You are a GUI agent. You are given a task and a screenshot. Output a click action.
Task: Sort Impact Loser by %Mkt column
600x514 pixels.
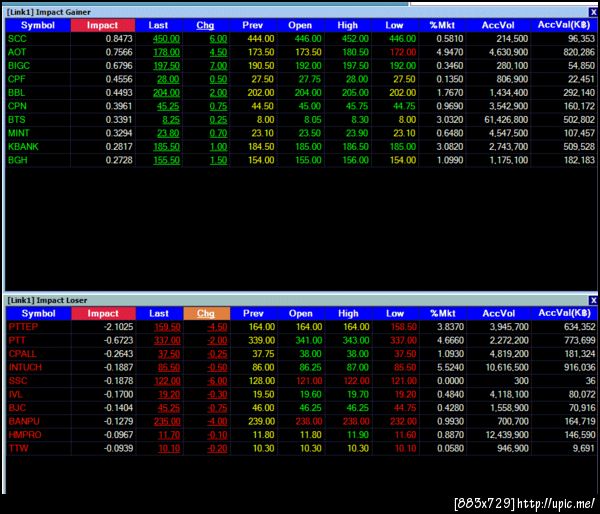[x=443, y=313]
